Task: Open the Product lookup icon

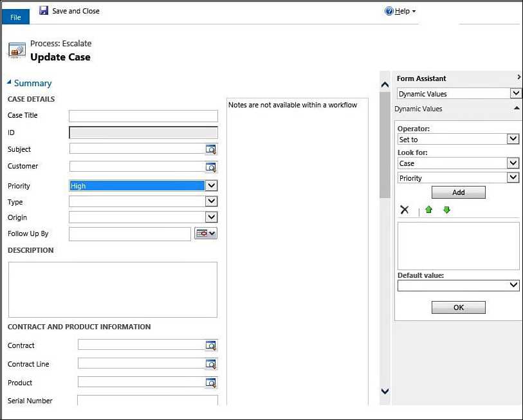Action: coord(211,383)
